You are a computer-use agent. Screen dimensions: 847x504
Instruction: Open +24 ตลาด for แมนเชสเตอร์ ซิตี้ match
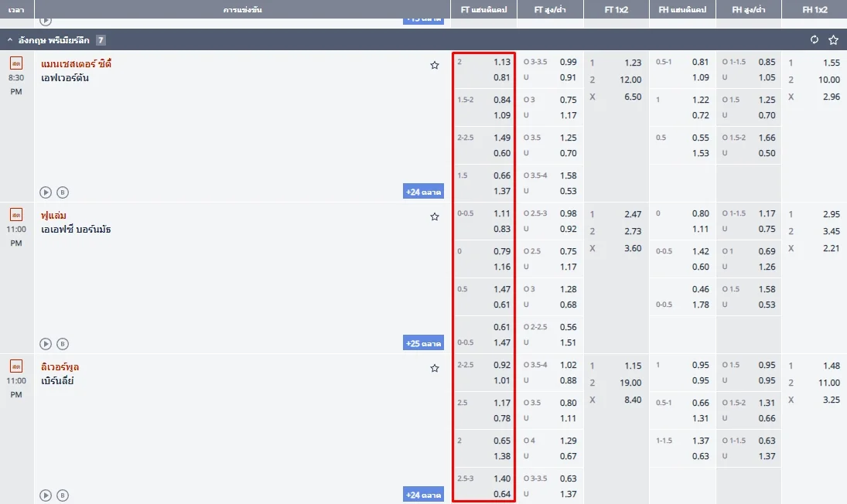[424, 192]
